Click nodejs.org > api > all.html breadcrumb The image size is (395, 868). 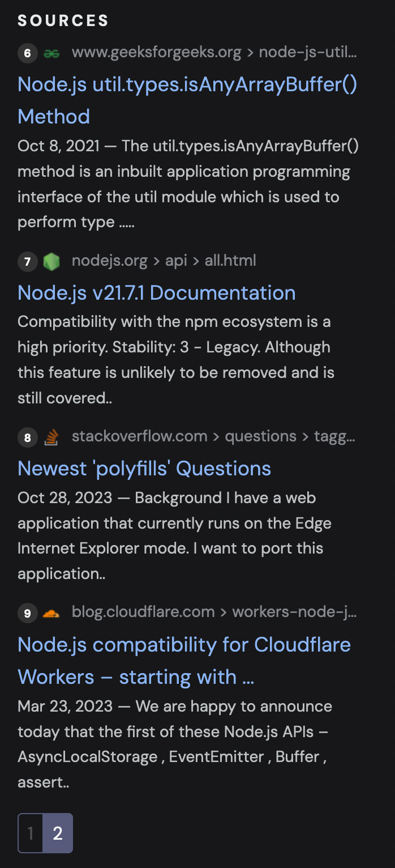(x=164, y=261)
